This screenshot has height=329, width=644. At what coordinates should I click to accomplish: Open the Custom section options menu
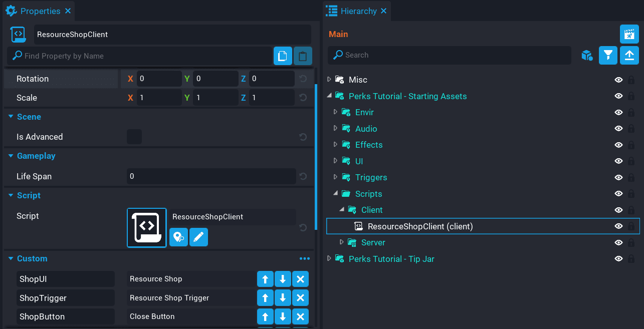pyautogui.click(x=304, y=259)
